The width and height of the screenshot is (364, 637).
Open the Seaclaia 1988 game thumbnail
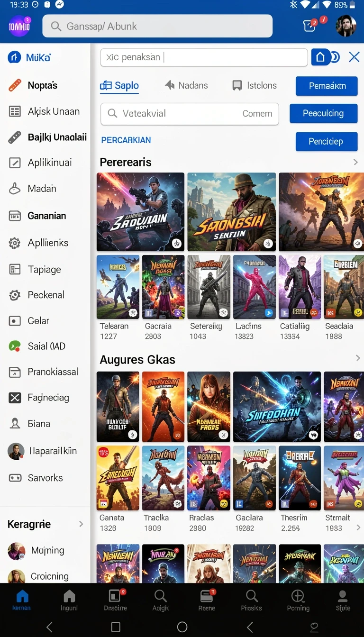[344, 287]
